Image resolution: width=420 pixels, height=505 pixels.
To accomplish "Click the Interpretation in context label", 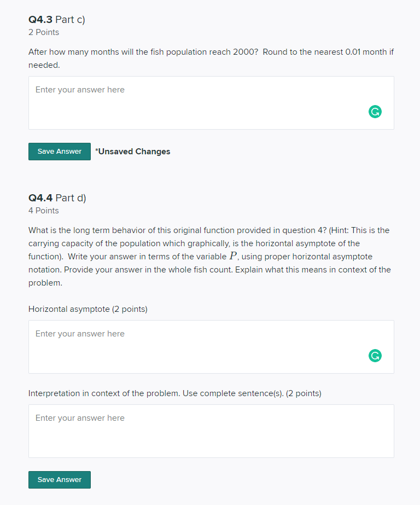I will [175, 393].
